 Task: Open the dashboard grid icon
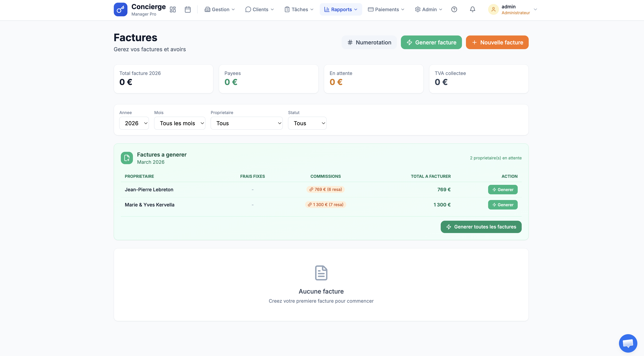pos(173,9)
